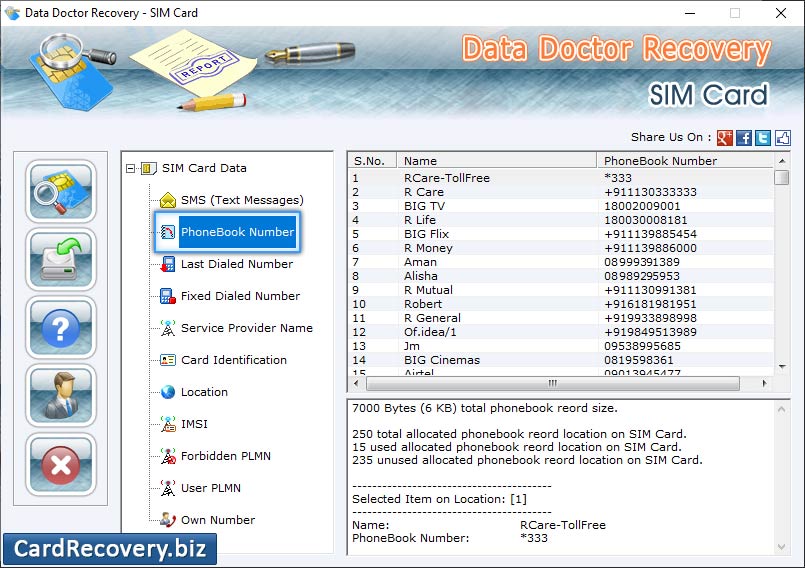This screenshot has height=568, width=805.
Task: Select Own Number tree item
Action: pos(218,520)
